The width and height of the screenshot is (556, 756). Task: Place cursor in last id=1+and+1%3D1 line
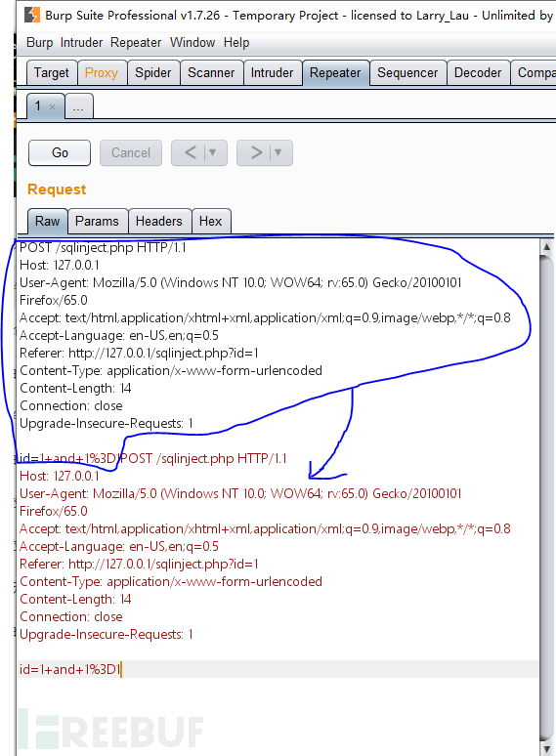[x=70, y=669]
